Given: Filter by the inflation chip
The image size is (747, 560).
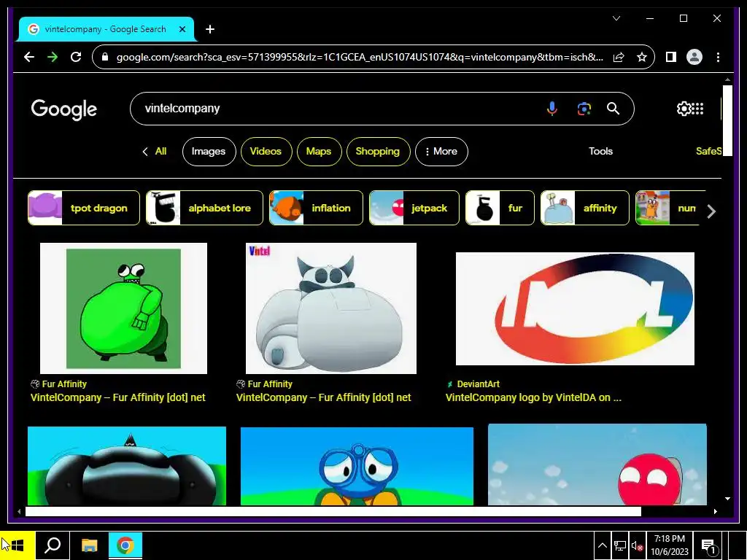Looking at the screenshot, I should click(316, 208).
